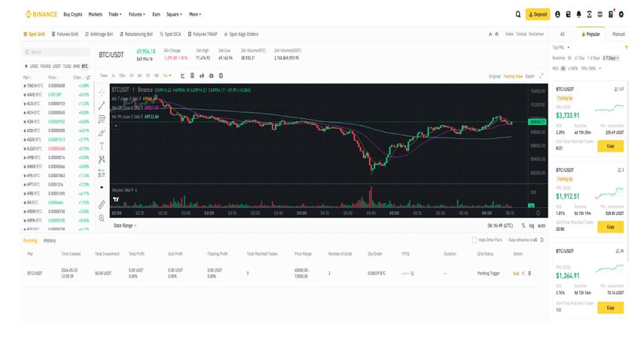Collapse the chart indicator legend
This screenshot has height=337, width=644.
point(116,126)
